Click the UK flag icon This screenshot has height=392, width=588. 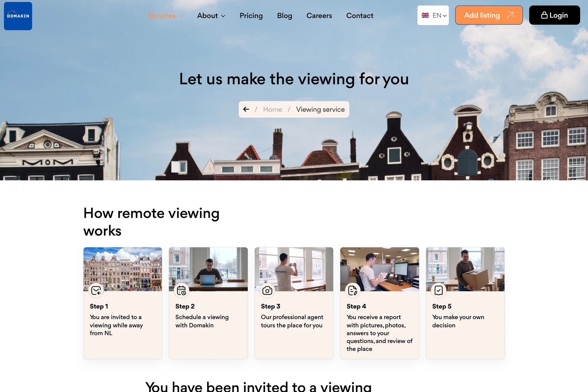(x=425, y=15)
